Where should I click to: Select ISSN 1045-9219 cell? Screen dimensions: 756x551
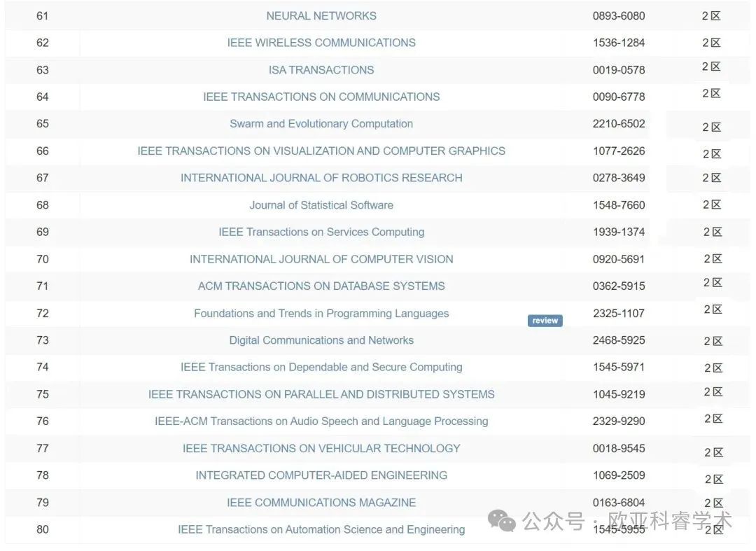[x=619, y=394]
